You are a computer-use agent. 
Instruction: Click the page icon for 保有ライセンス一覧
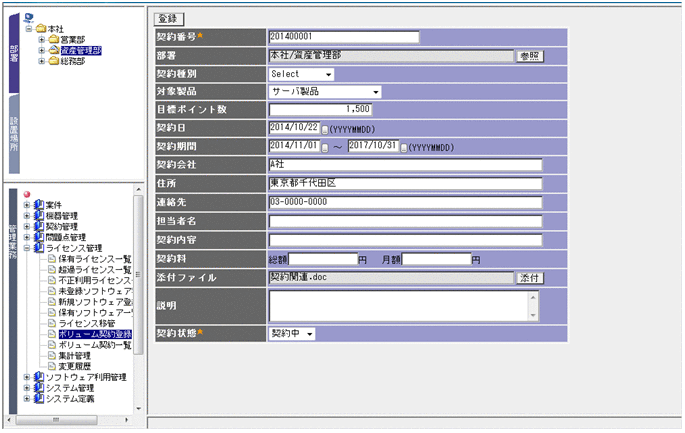pos(52,258)
